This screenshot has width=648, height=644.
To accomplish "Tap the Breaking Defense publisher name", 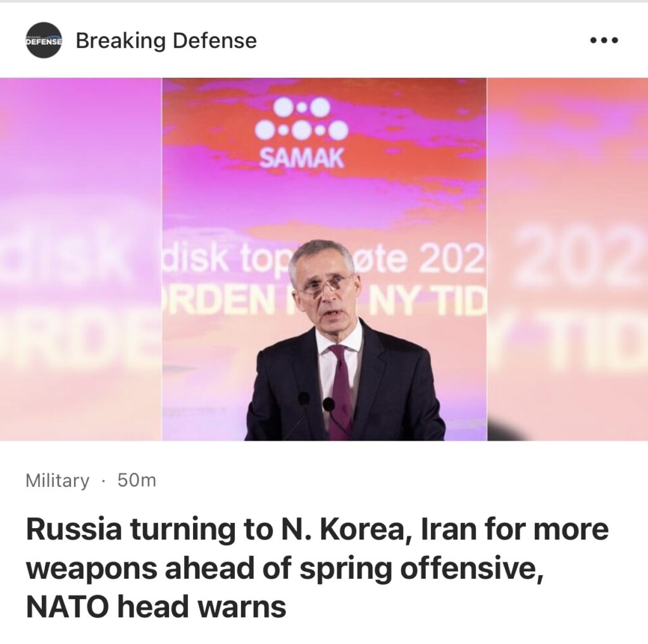I will pyautogui.click(x=166, y=41).
